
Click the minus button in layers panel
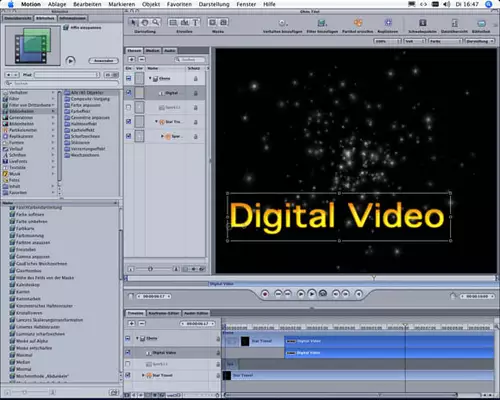pos(142,59)
